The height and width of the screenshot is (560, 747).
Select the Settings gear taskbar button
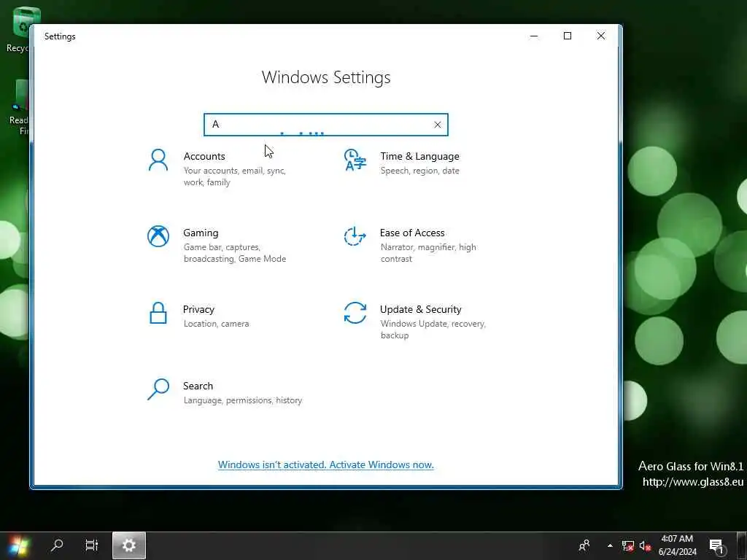129,545
